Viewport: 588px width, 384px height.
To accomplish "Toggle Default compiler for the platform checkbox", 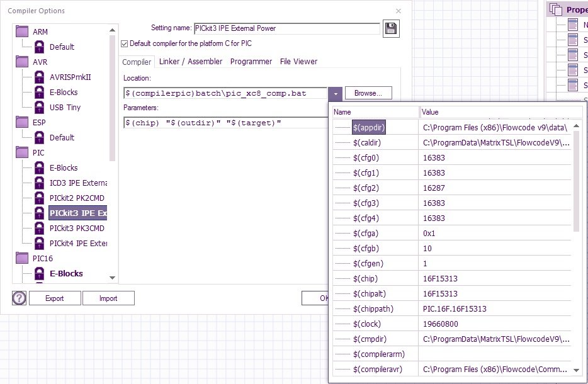I will click(x=123, y=43).
